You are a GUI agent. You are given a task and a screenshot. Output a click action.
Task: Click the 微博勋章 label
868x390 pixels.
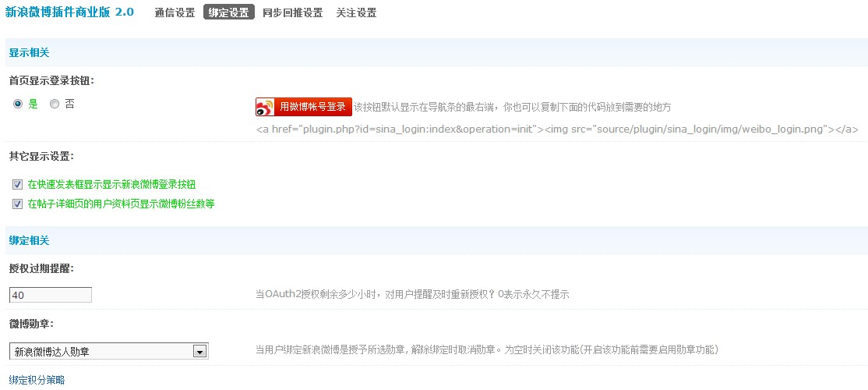coord(31,323)
